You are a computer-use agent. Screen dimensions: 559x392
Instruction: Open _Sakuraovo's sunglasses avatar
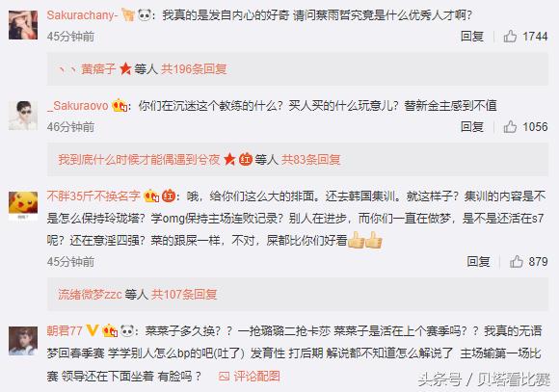click(x=23, y=116)
